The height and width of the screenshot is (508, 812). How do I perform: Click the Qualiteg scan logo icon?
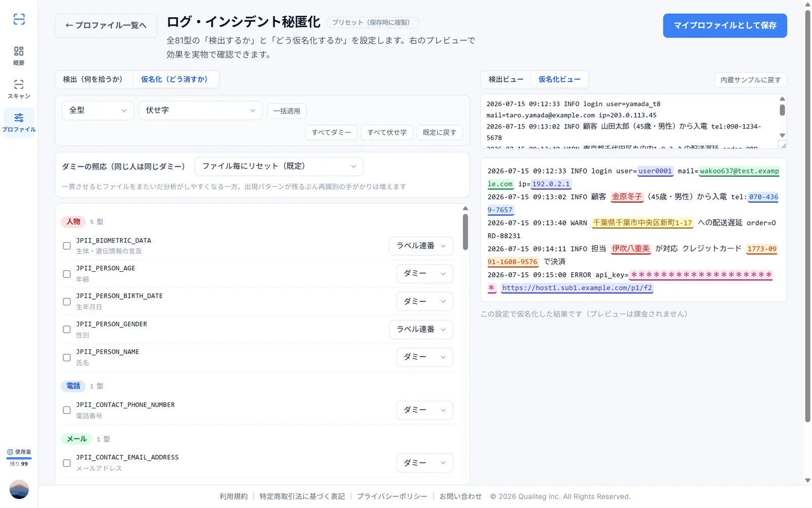click(19, 19)
